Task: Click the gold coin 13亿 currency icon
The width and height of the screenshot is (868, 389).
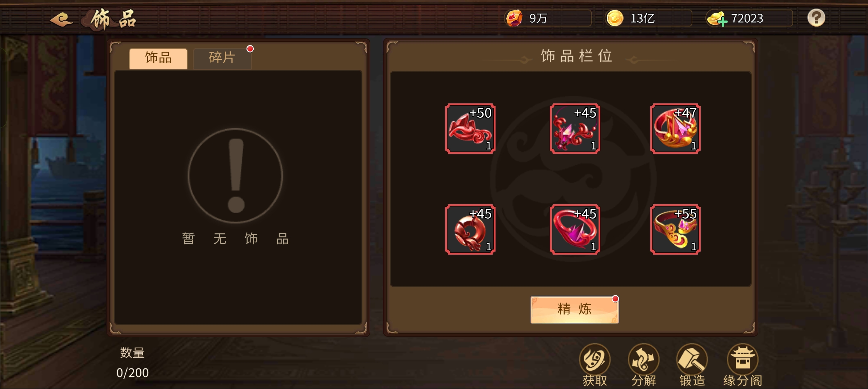Action: [x=615, y=18]
